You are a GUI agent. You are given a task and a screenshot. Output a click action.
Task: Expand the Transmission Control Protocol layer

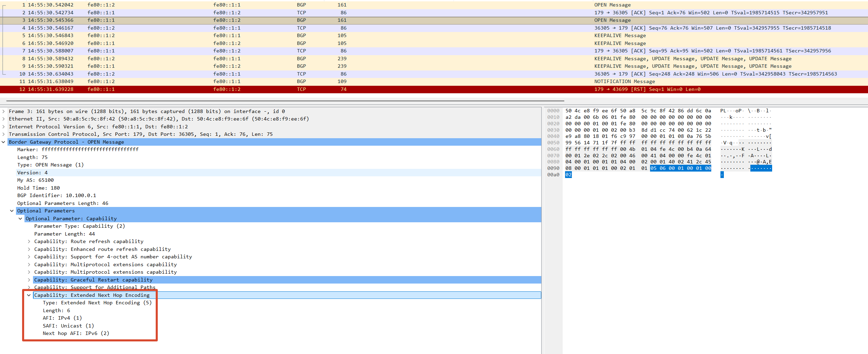click(3, 134)
